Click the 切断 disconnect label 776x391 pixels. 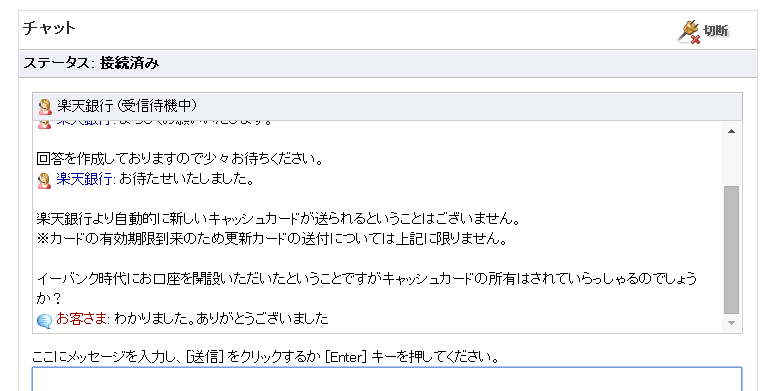716,31
